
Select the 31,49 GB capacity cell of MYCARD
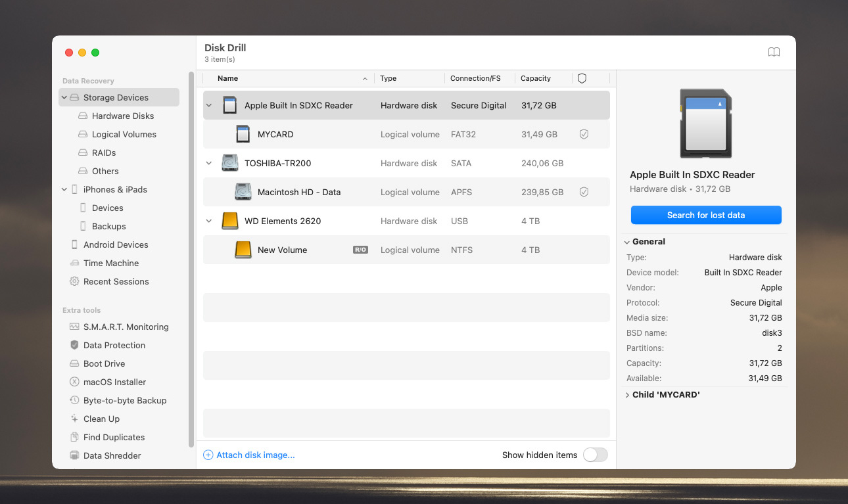pos(539,134)
